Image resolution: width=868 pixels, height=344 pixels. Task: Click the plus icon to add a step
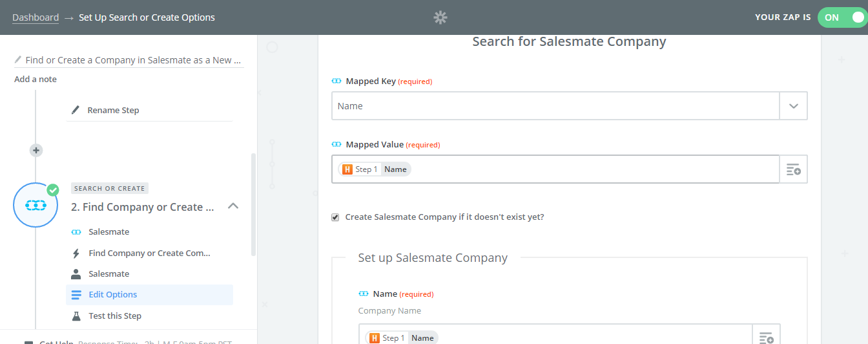[x=36, y=150]
